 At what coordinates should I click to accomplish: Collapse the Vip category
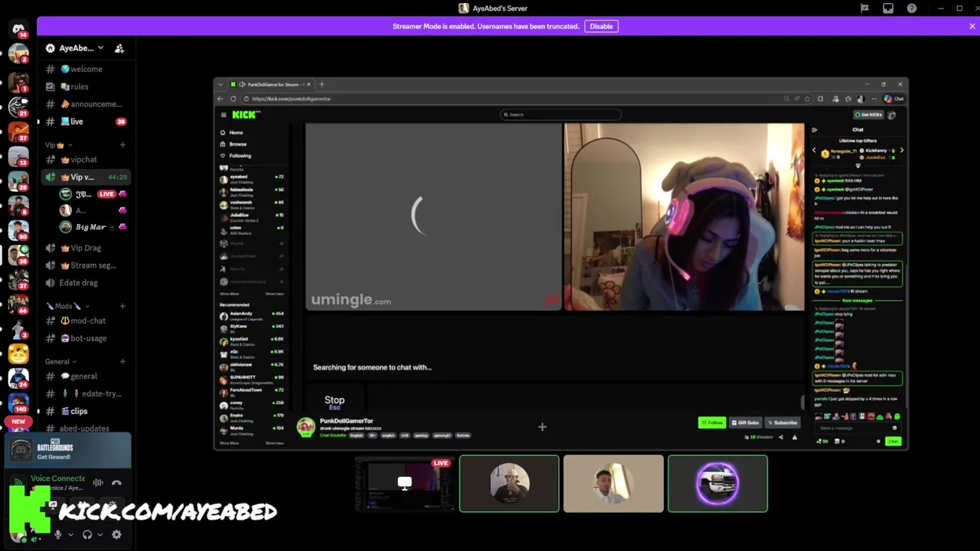58,145
